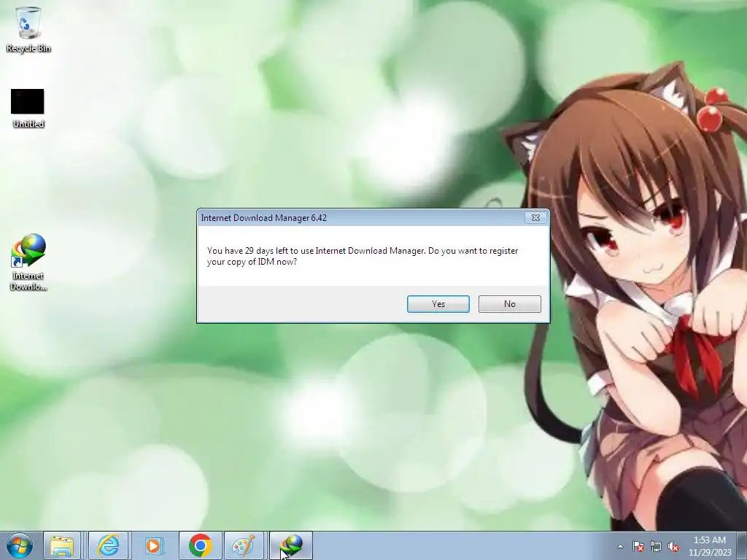This screenshot has width=747, height=560.
Task: Open the clock showing 1:53 AM
Action: click(x=709, y=546)
